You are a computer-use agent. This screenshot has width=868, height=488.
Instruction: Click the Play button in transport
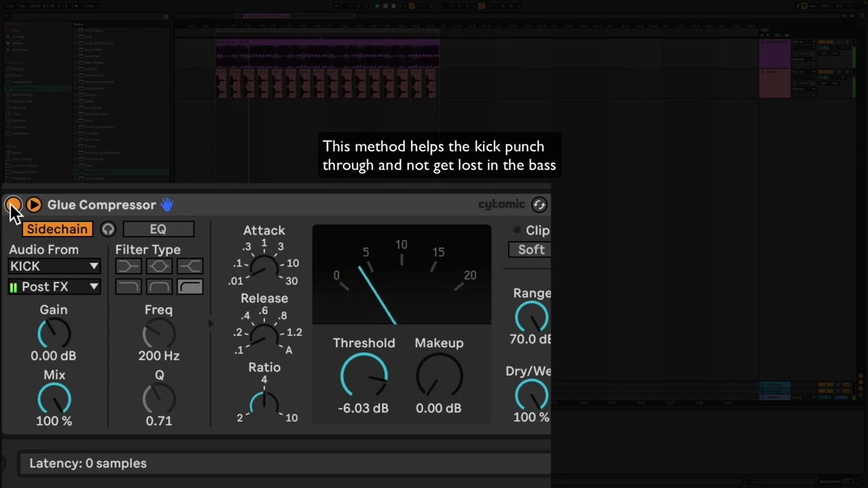pos(377,6)
